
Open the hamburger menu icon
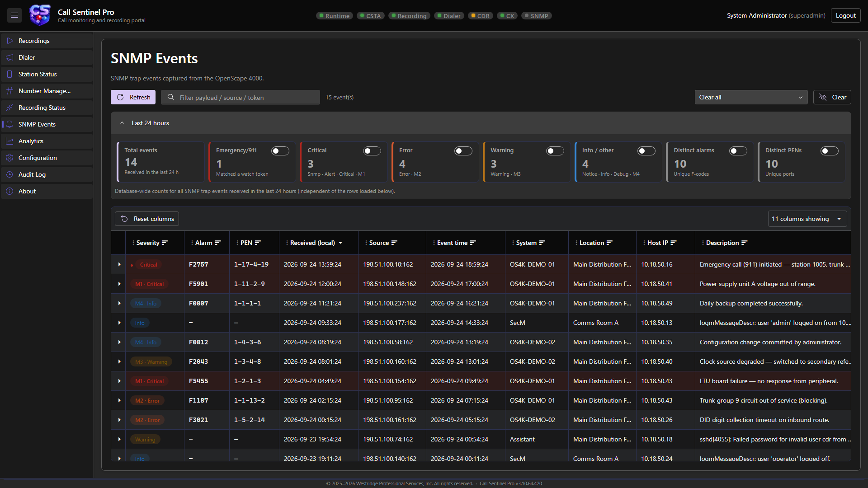click(14, 15)
